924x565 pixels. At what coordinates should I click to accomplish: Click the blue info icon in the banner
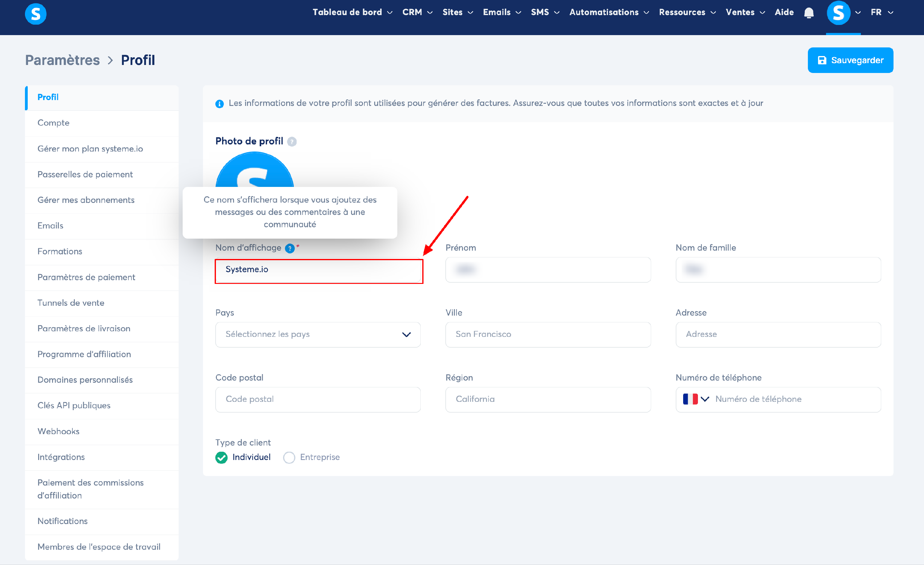219,104
